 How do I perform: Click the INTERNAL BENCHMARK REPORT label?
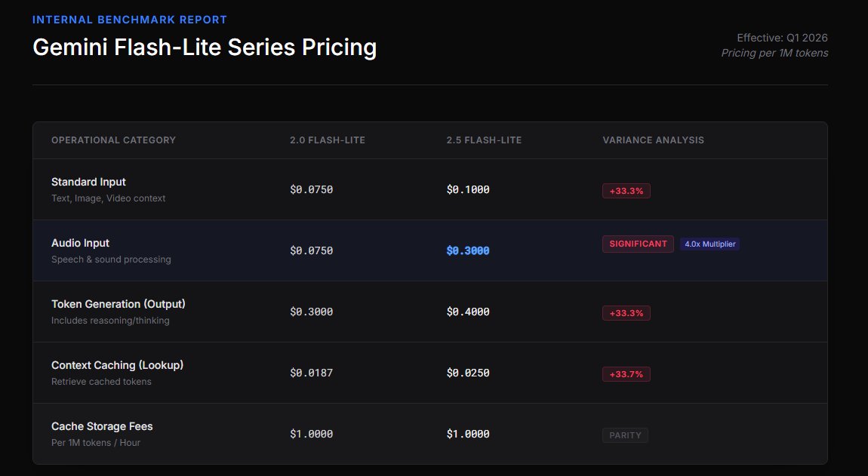click(x=130, y=20)
